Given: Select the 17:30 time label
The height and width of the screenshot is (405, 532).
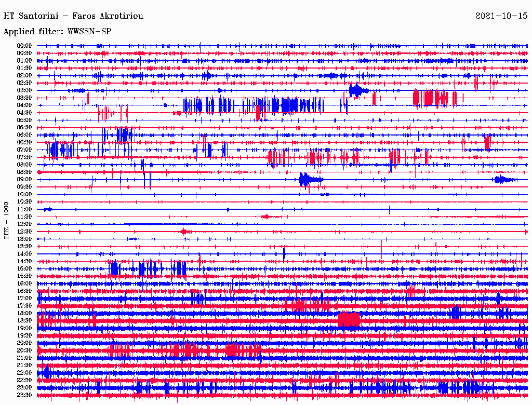Looking at the screenshot, I should [x=24, y=306].
